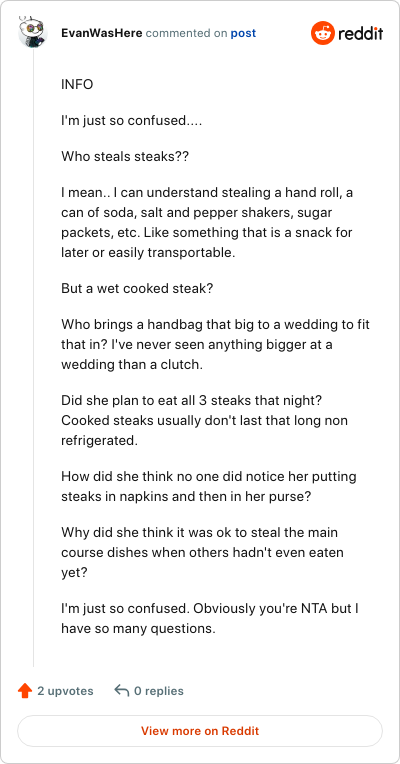
Task: Collapse the comment via the vertical thread line
Action: click(x=33, y=357)
